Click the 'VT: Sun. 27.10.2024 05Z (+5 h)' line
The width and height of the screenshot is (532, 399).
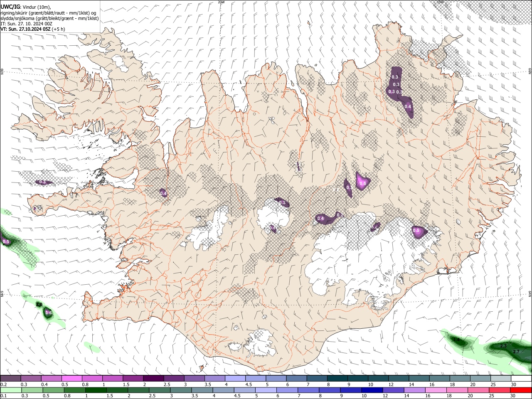(x=32, y=29)
